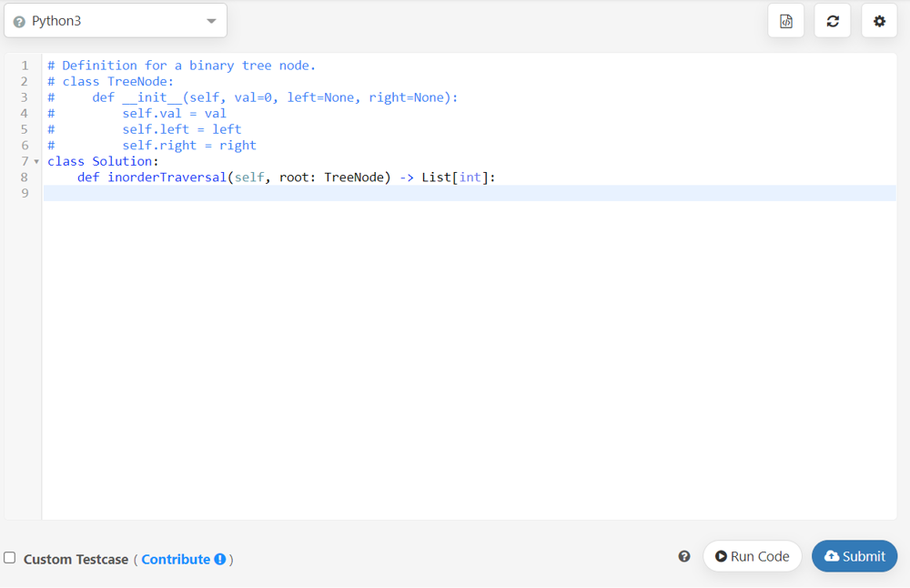
Task: Click the 'Custom Testcase' label
Action: tap(76, 559)
